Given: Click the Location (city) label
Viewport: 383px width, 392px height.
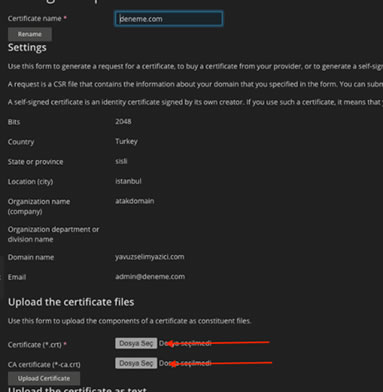Looking at the screenshot, I should [30, 182].
